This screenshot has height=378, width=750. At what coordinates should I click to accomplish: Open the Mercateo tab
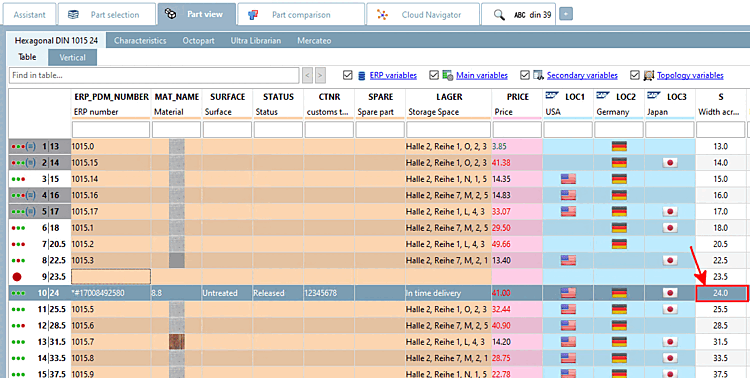(x=314, y=41)
